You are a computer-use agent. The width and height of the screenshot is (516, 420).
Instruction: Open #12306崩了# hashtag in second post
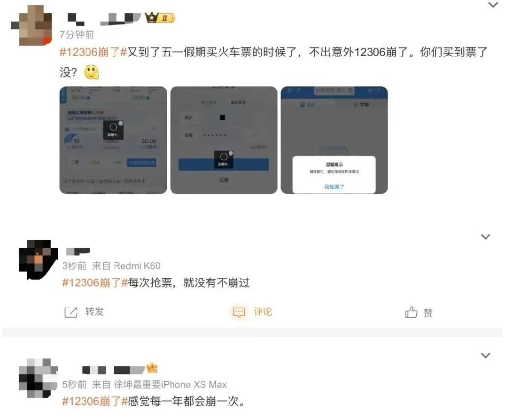(x=95, y=282)
